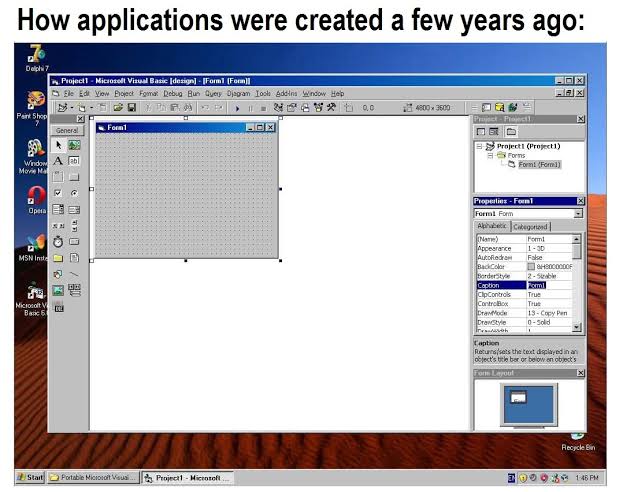623x492 pixels.
Task: Select the horizontal scrollbar control in toolbox
Action: click(x=58, y=226)
